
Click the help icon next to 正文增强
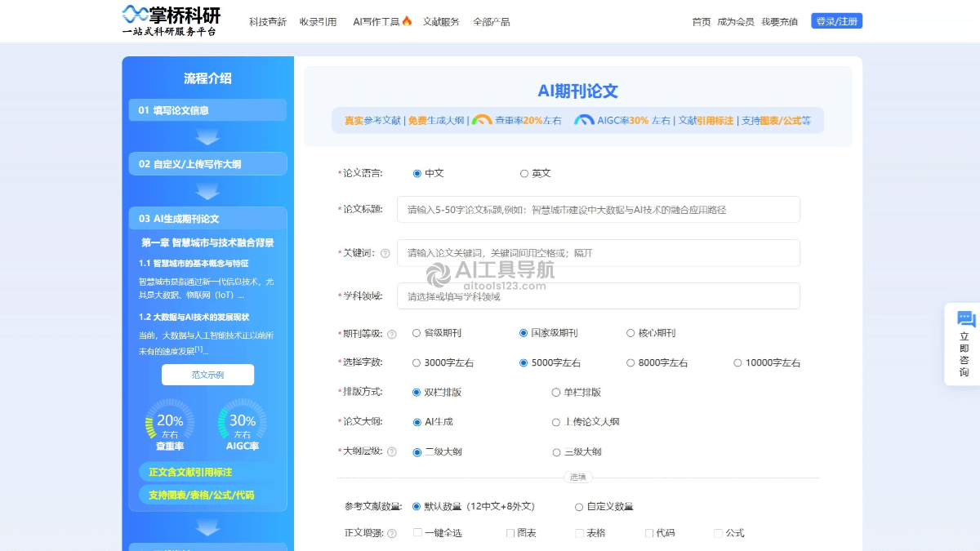[391, 534]
